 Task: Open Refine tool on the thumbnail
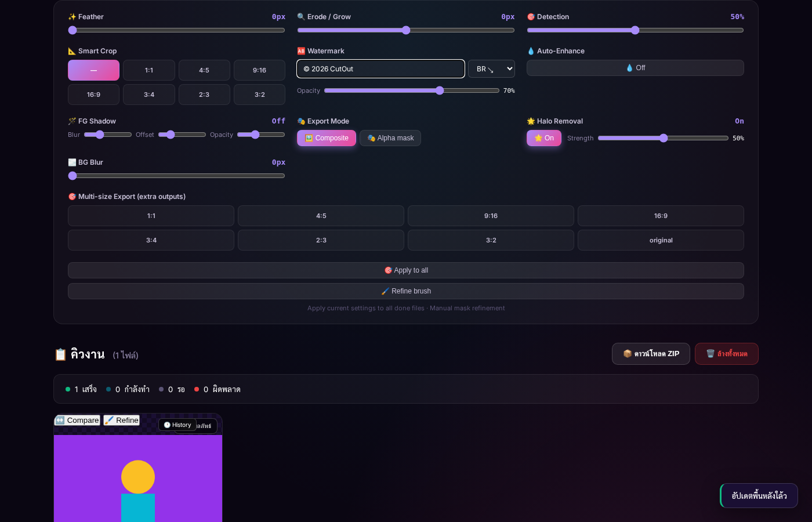coord(122,420)
